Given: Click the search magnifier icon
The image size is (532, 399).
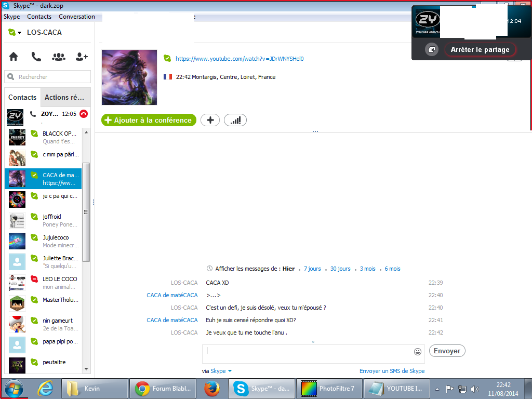Looking at the screenshot, I should pyautogui.click(x=11, y=77).
